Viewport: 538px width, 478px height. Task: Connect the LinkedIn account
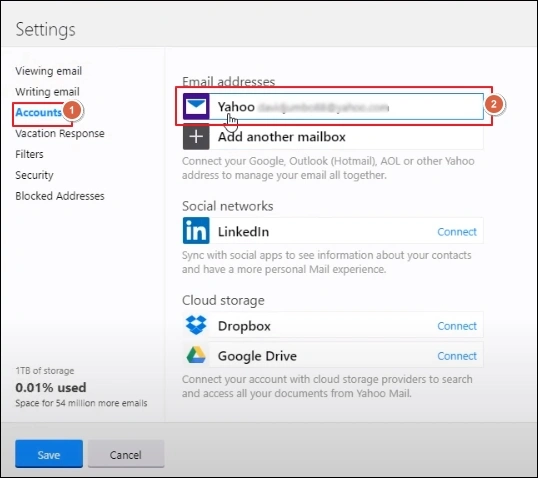click(x=457, y=232)
